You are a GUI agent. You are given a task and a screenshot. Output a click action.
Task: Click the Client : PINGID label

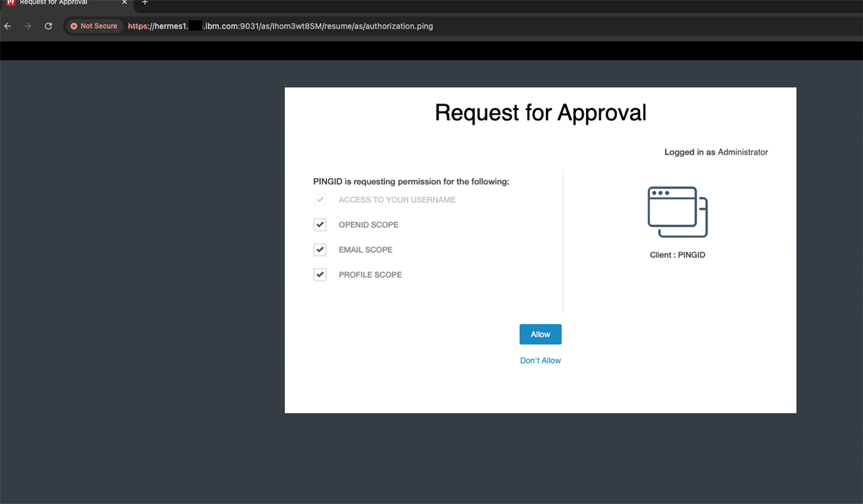point(677,255)
